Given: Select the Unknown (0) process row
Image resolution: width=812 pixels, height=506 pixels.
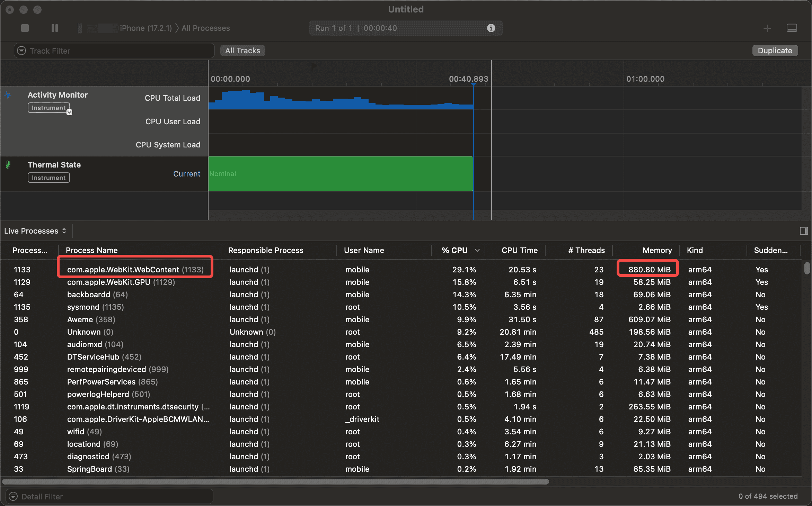Looking at the screenshot, I should pos(401,332).
